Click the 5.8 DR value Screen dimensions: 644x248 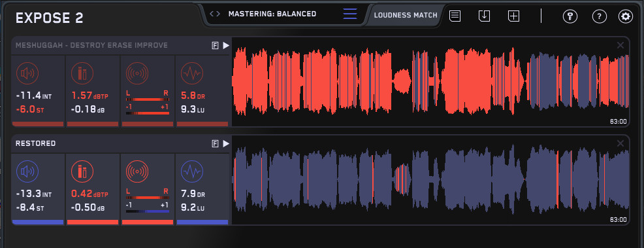click(x=193, y=96)
